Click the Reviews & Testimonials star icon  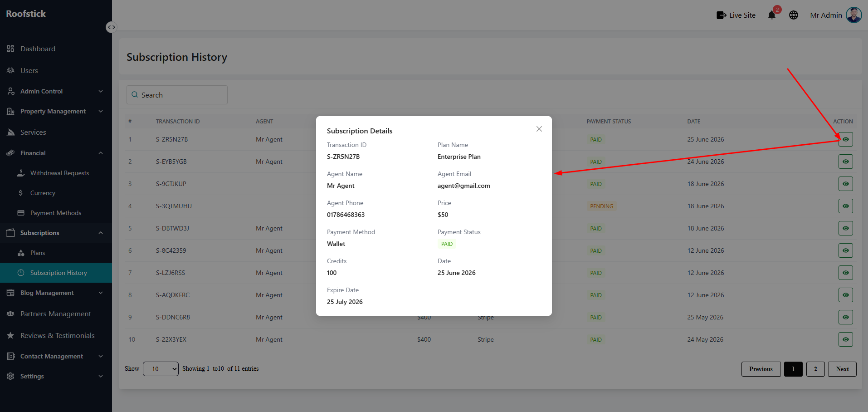pos(10,335)
